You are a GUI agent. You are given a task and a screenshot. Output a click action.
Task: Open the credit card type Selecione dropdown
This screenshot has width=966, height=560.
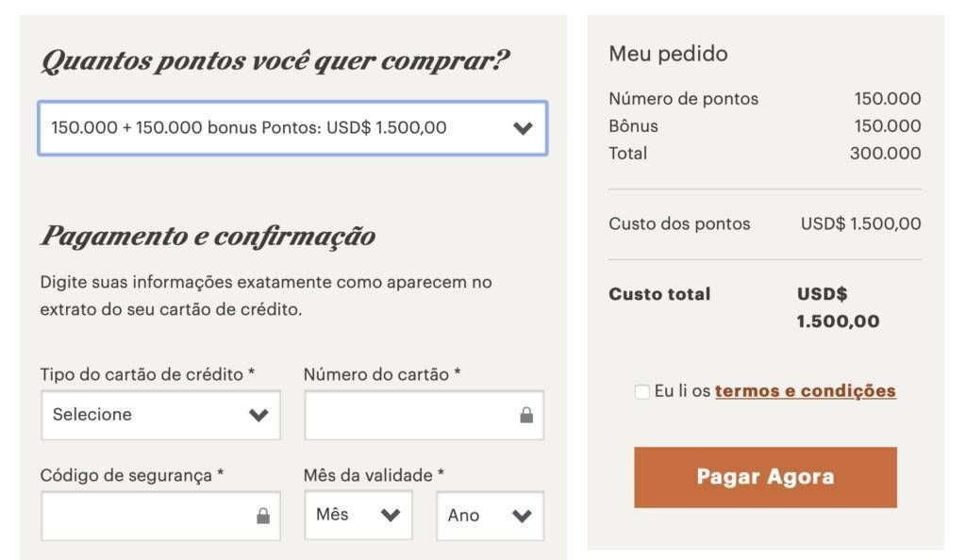(x=160, y=416)
